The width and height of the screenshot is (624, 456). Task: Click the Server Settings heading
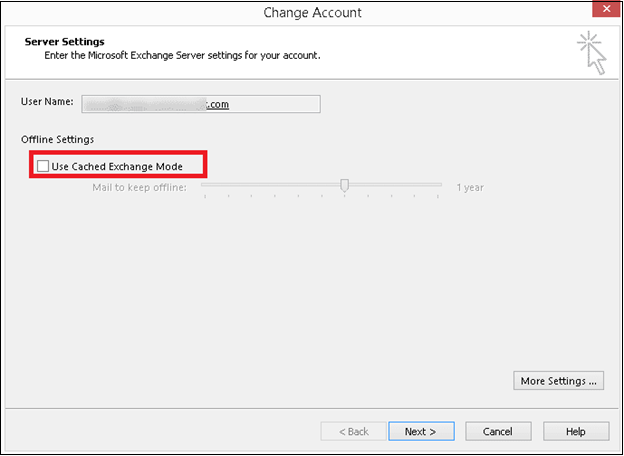tap(65, 42)
